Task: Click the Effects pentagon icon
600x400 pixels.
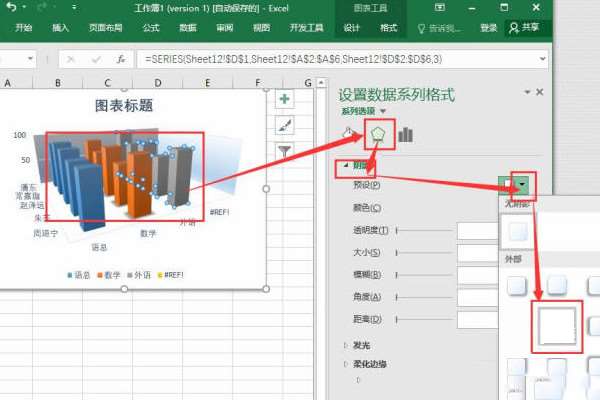Action: click(378, 134)
